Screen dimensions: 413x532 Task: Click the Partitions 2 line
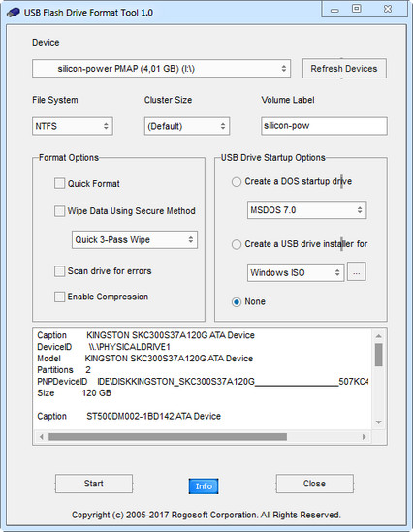click(x=64, y=370)
